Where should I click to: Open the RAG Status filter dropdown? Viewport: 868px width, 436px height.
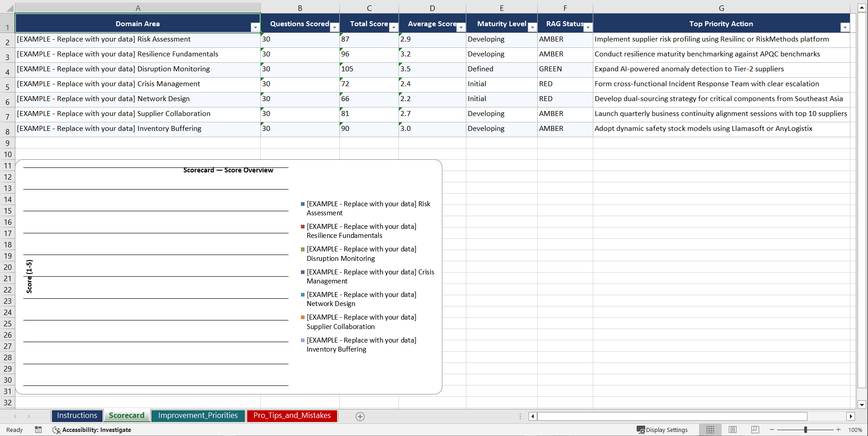pos(588,27)
